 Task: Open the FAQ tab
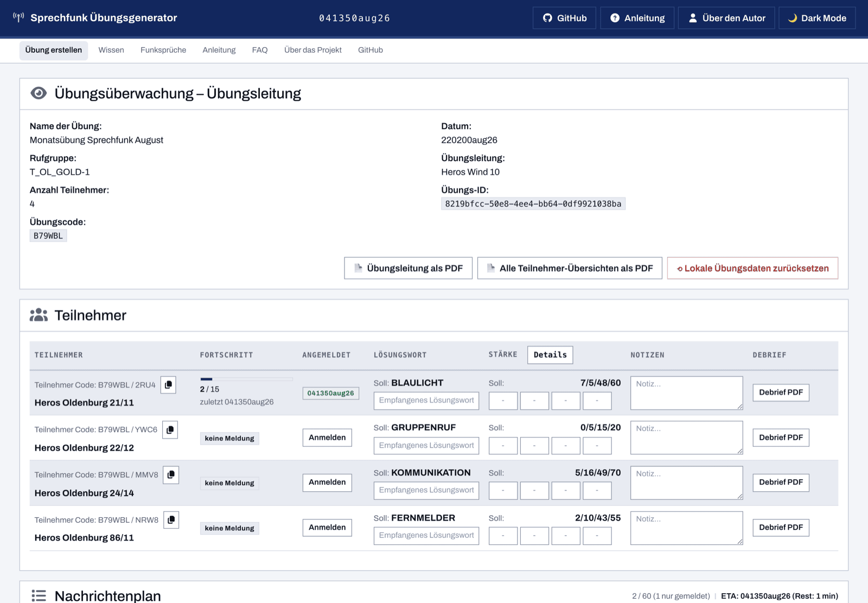[x=260, y=50]
